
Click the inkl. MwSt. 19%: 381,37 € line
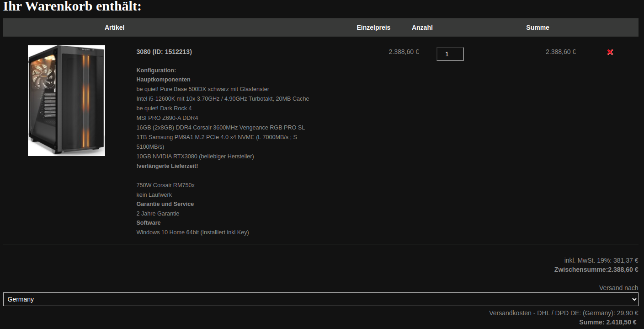[601, 260]
